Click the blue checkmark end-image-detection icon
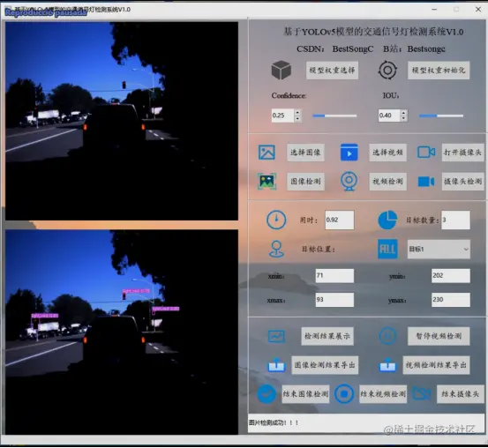488x448 pixels. [267, 394]
